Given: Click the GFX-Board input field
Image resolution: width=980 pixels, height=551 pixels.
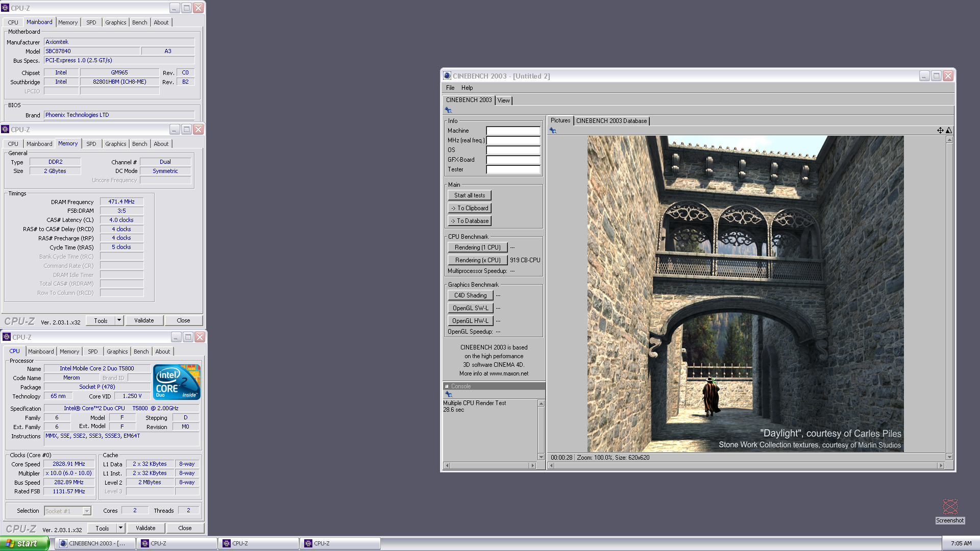Looking at the screenshot, I should [513, 160].
